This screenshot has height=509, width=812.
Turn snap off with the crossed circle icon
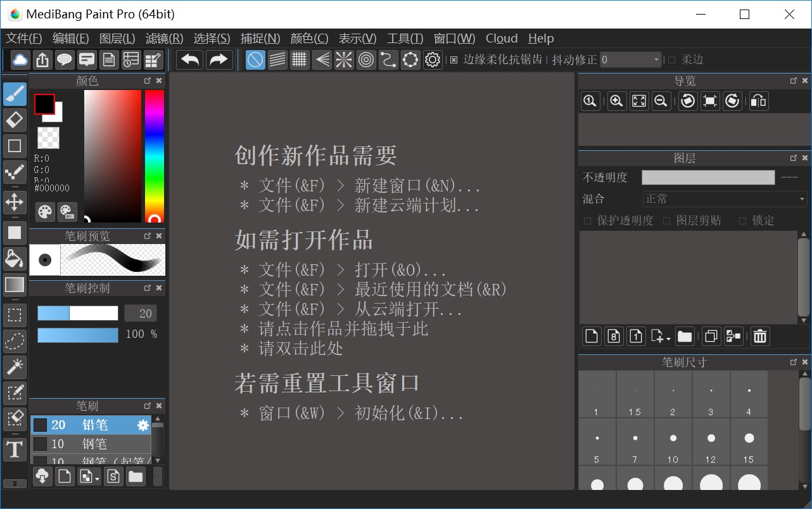(255, 60)
